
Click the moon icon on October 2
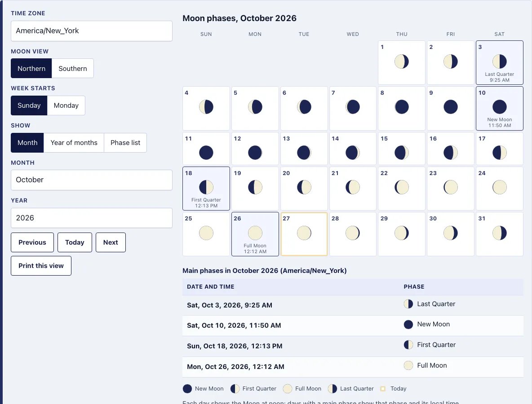(x=450, y=61)
